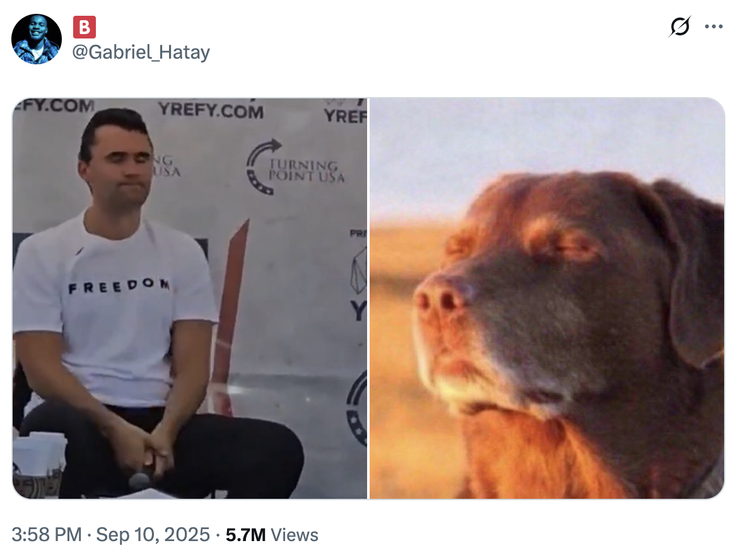
Task: Open the three-dot more options menu
Action: pyautogui.click(x=713, y=26)
